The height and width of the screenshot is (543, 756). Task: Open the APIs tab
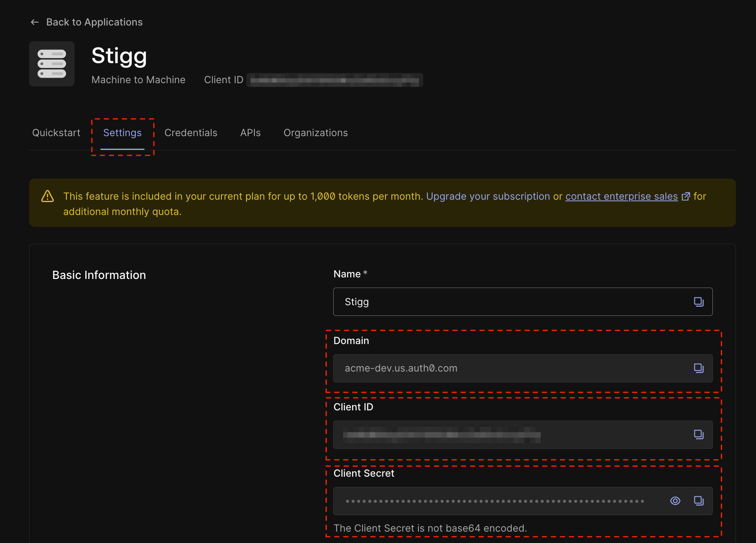pos(250,133)
